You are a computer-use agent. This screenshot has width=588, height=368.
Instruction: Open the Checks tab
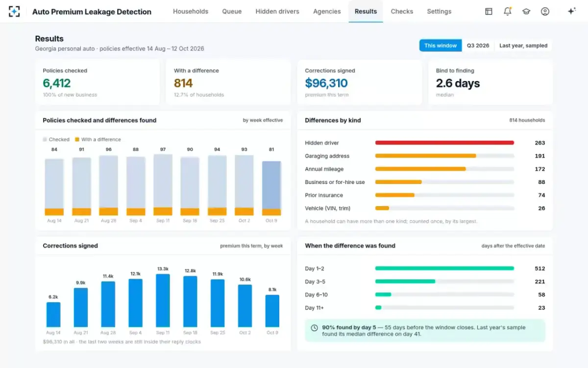(x=402, y=11)
